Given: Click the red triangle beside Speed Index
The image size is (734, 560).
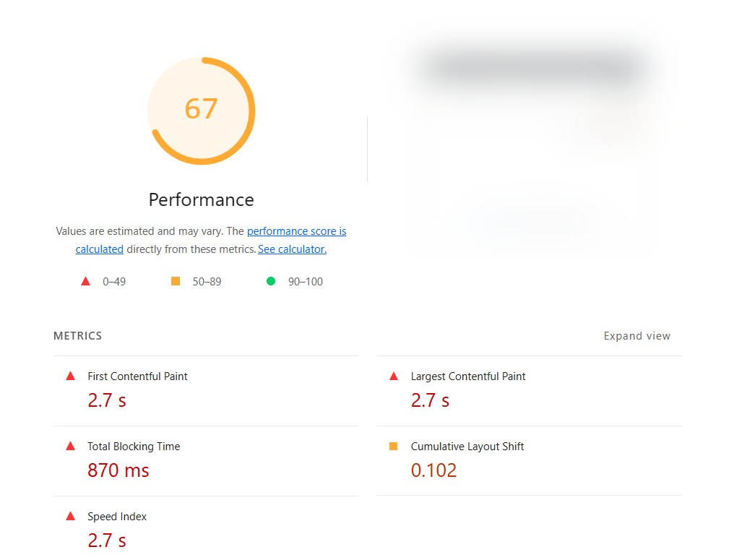Looking at the screenshot, I should pyautogui.click(x=70, y=516).
